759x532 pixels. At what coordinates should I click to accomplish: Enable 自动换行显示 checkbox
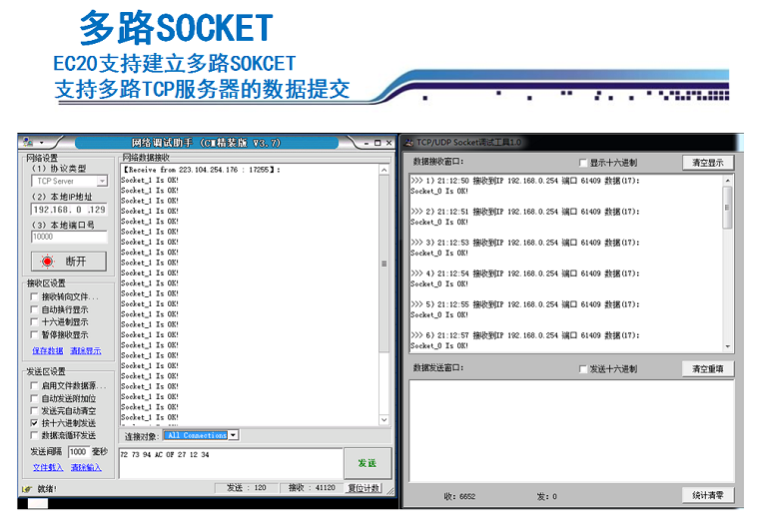tap(34, 309)
